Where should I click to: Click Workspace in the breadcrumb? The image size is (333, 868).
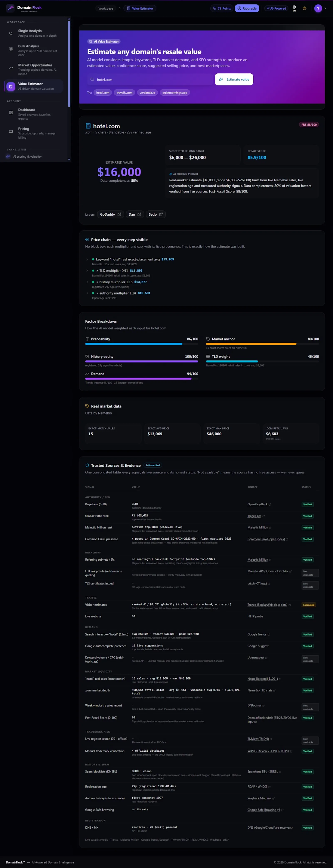tap(106, 9)
